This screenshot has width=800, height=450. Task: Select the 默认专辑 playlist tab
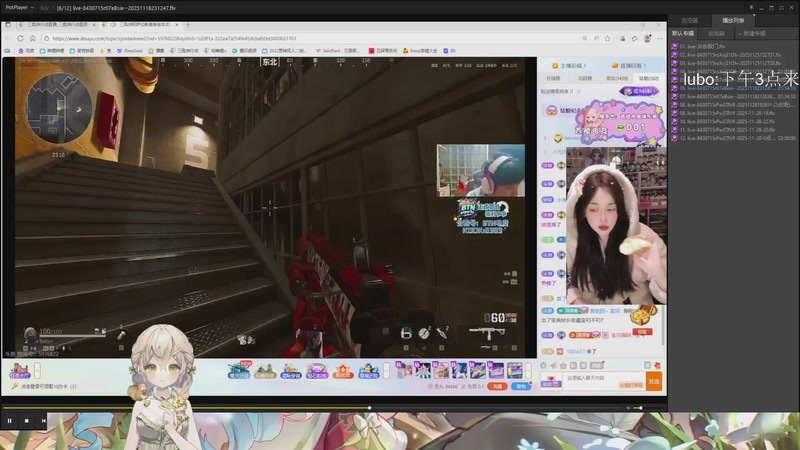(x=683, y=33)
